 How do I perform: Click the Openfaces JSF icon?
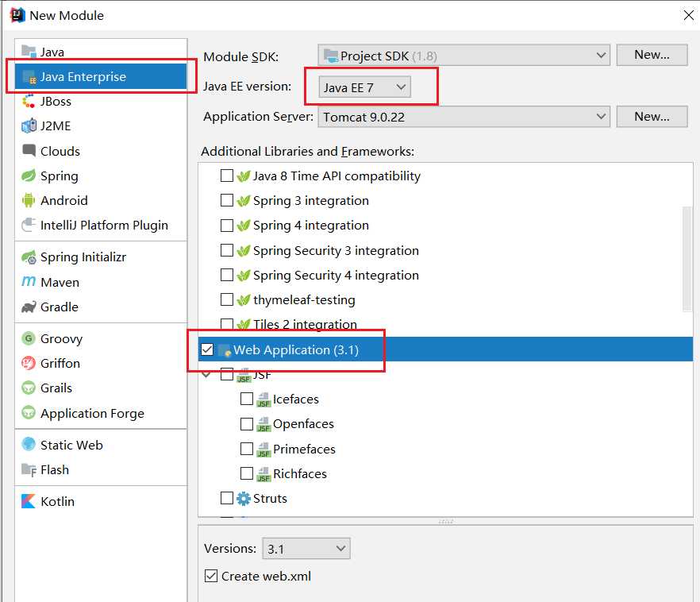point(263,424)
